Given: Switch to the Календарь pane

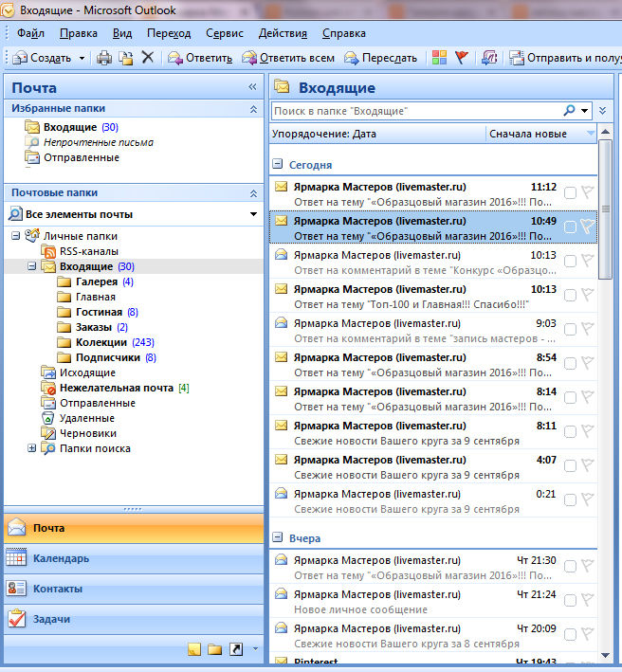Looking at the screenshot, I should [134, 558].
